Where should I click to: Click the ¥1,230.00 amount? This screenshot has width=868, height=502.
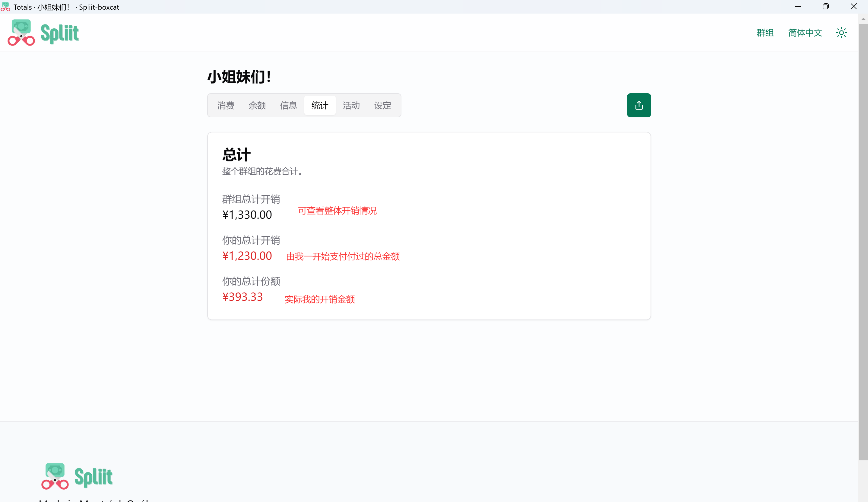tap(247, 256)
